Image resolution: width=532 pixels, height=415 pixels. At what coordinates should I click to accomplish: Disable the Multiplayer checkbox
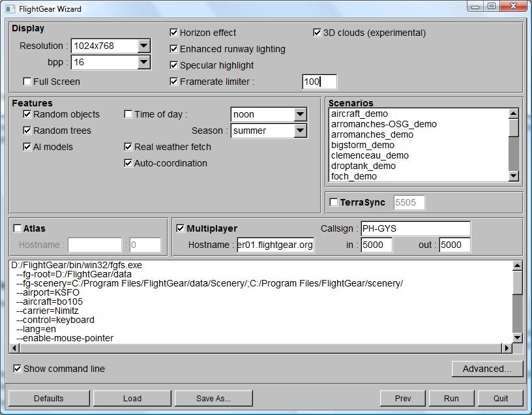(181, 228)
